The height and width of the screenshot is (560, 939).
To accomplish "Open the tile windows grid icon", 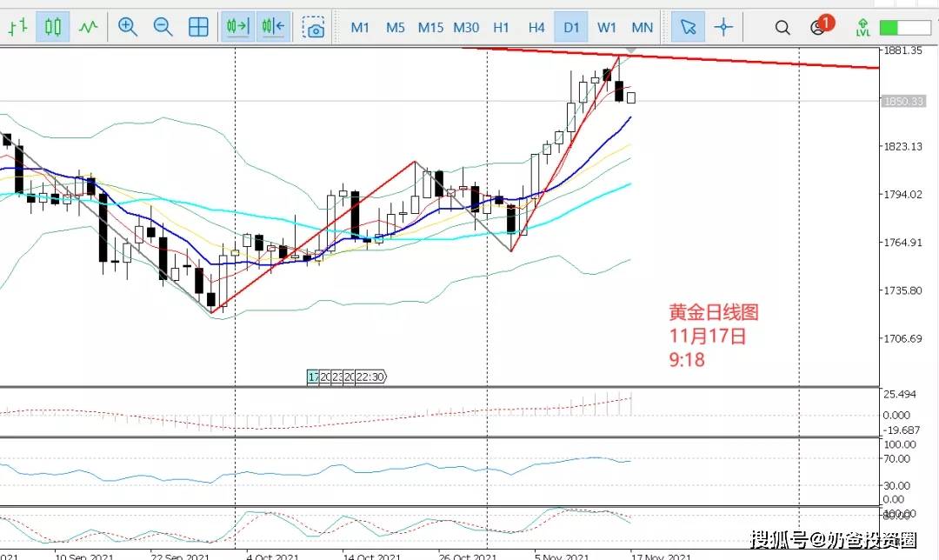I will point(198,27).
